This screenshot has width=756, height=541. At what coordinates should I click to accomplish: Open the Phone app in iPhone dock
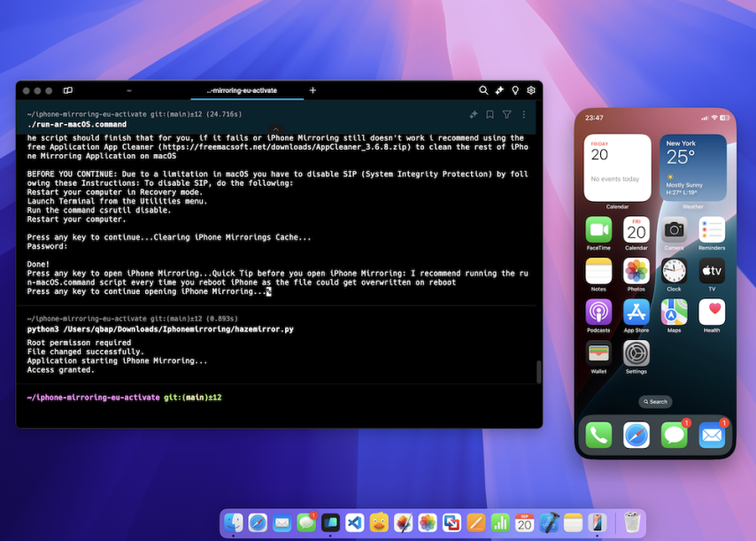click(x=598, y=435)
